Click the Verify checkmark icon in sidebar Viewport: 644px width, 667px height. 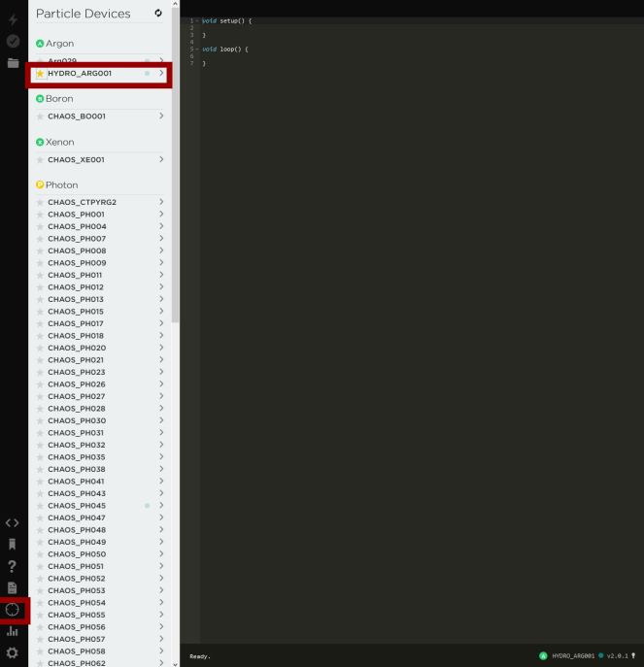coord(13,41)
